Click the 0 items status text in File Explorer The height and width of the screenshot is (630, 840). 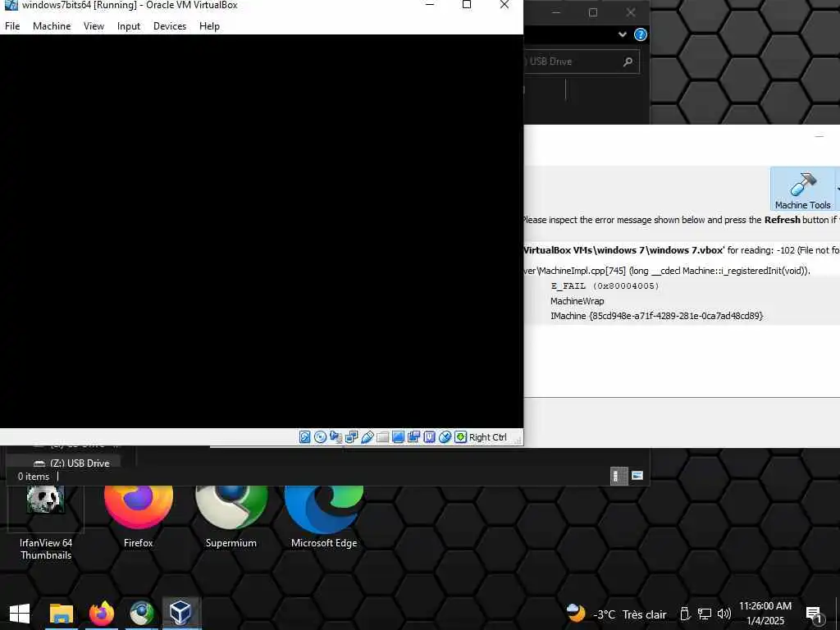coord(33,477)
